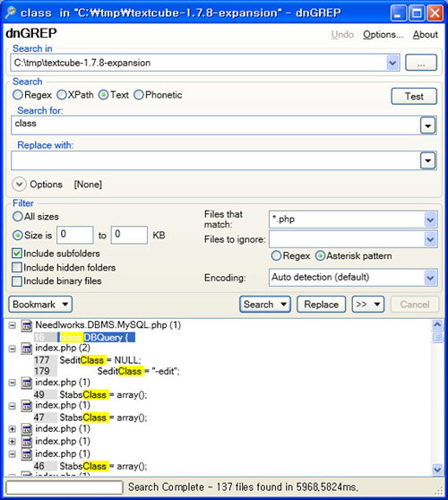The image size is (448, 500).
Task: Click the results scrollbar down arrow
Action: (437, 470)
